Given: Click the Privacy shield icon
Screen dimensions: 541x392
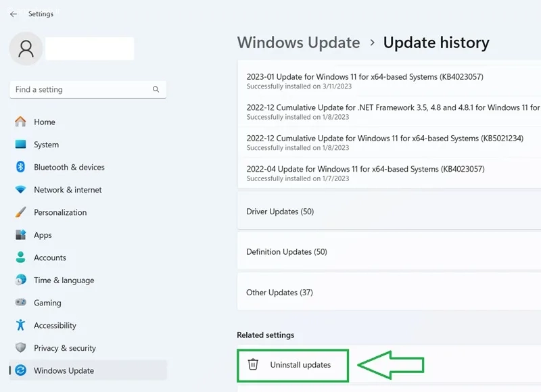Looking at the screenshot, I should (20, 347).
